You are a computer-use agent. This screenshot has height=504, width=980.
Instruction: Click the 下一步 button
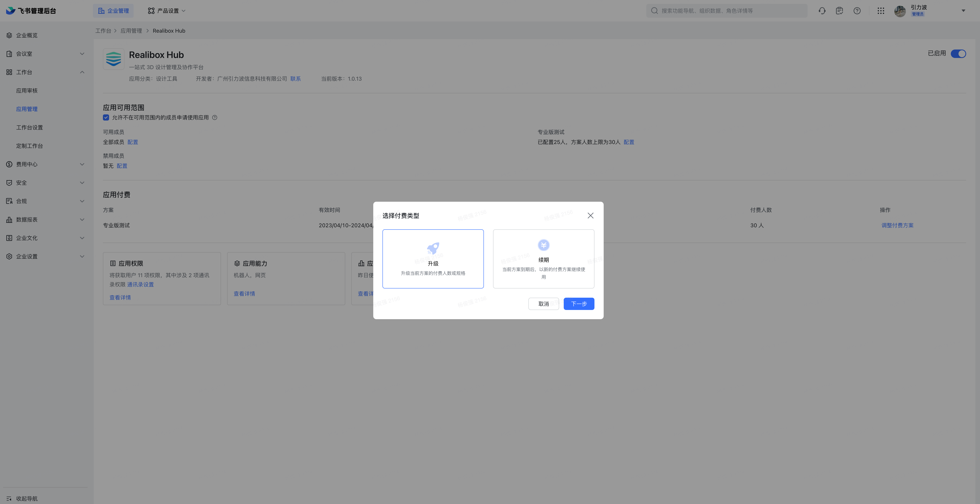point(579,304)
